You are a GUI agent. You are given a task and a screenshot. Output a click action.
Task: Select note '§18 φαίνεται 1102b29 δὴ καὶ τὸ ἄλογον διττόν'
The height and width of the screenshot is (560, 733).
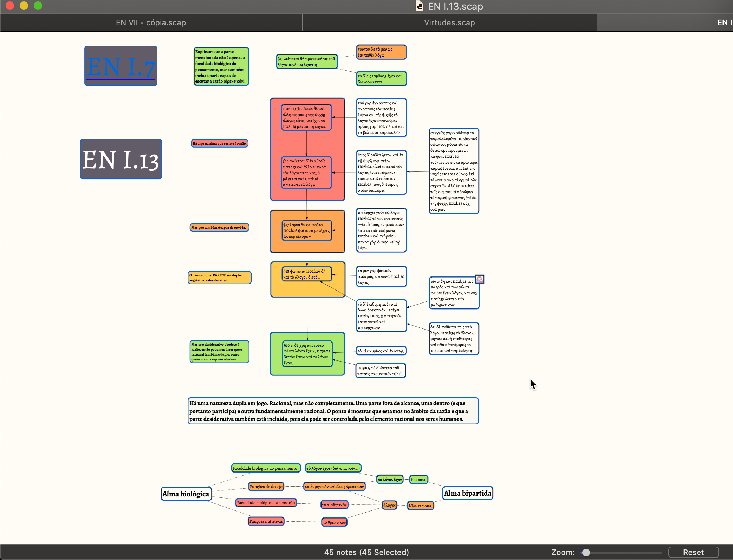(x=307, y=274)
